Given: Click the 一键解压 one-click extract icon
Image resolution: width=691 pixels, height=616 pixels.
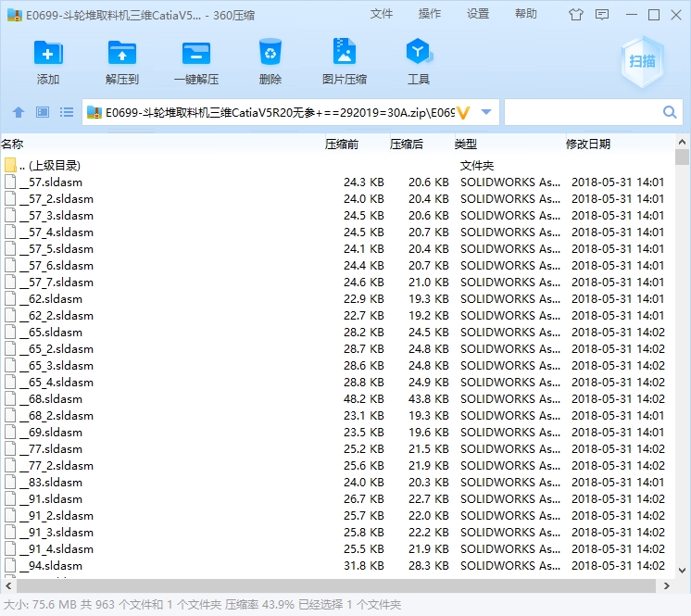Looking at the screenshot, I should click(x=196, y=54).
